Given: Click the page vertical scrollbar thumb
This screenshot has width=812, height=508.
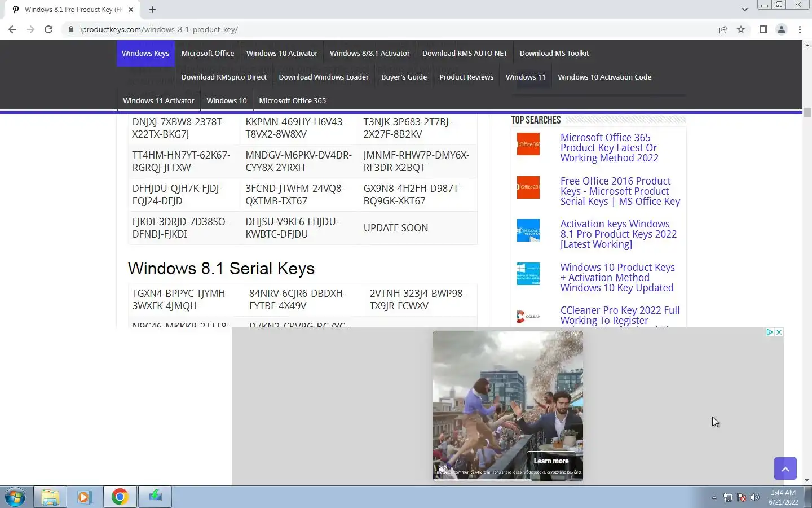Looking at the screenshot, I should 807,112.
